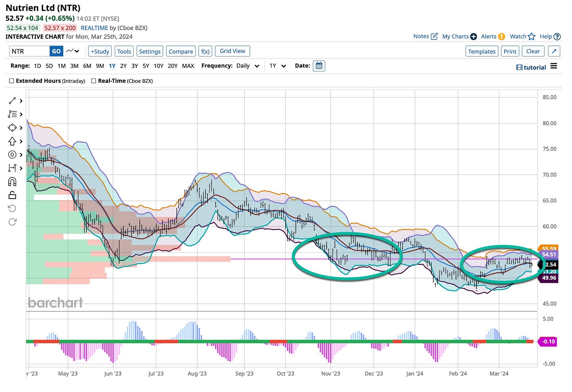Toggle the magnet snap tool

coord(12,181)
